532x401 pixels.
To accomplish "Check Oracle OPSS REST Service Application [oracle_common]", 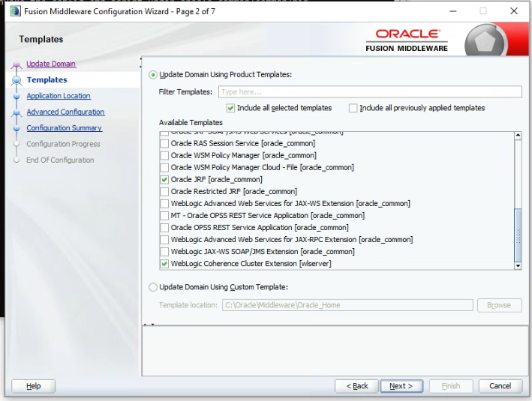I will (x=164, y=228).
